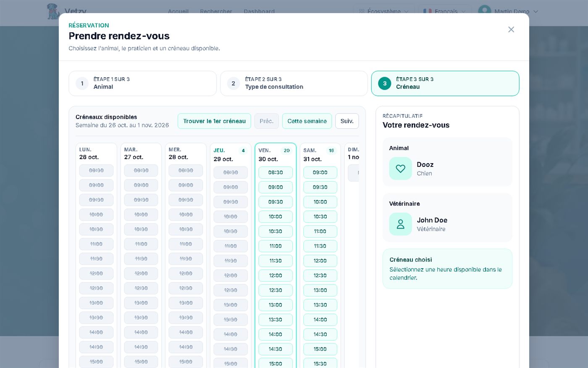Click the heart icon next to Dooz
588x368 pixels.
pyautogui.click(x=400, y=169)
